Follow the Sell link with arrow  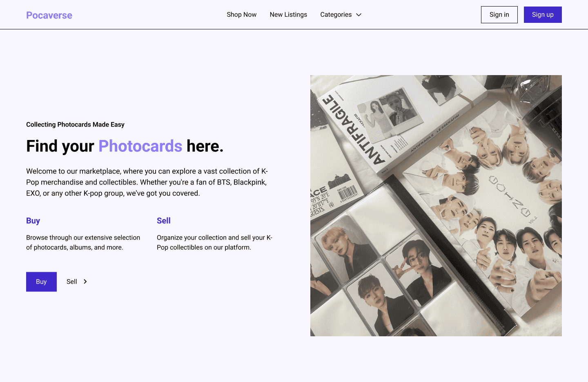point(77,282)
